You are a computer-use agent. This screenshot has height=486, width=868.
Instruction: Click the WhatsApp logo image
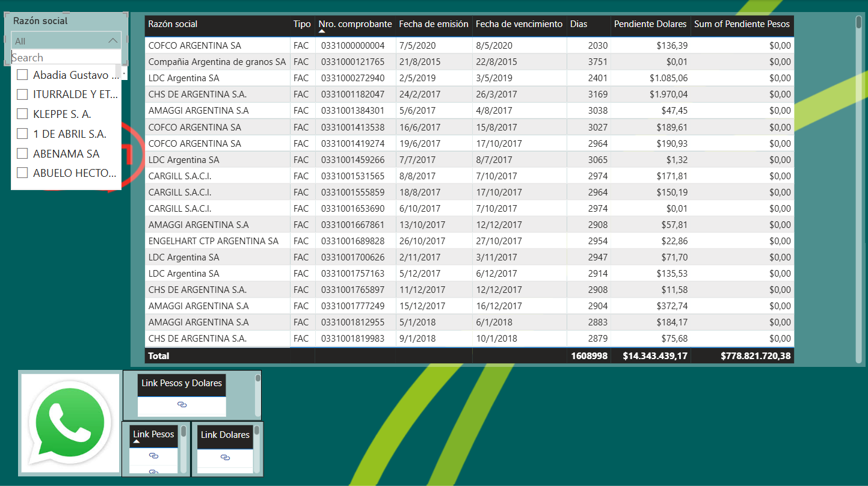tap(71, 424)
